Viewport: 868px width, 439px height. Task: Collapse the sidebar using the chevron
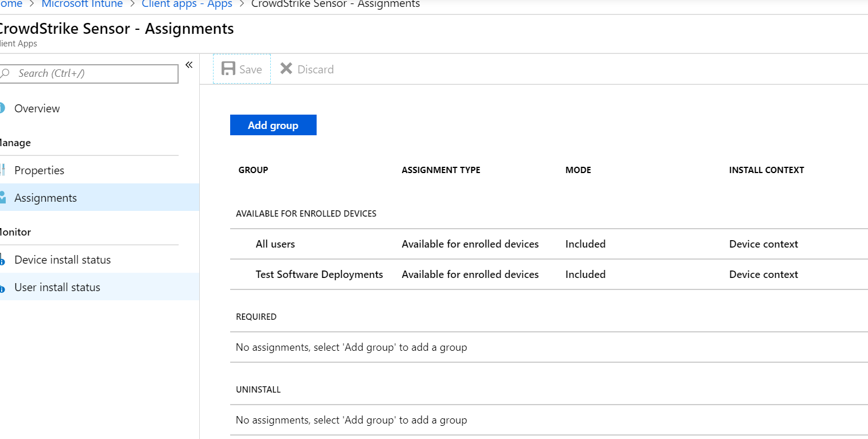pyautogui.click(x=189, y=65)
